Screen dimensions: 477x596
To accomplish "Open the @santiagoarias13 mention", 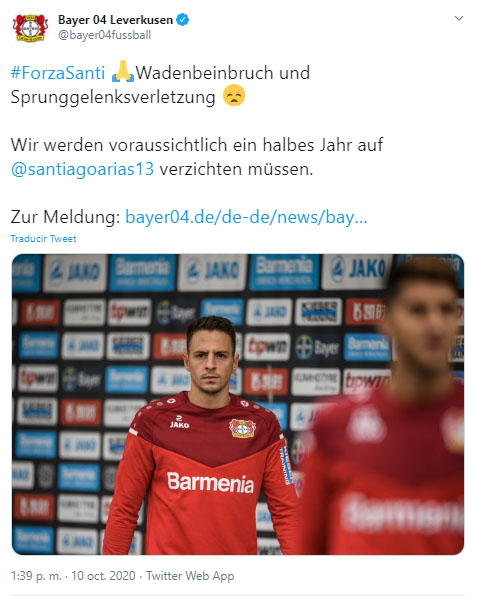I will pos(82,169).
